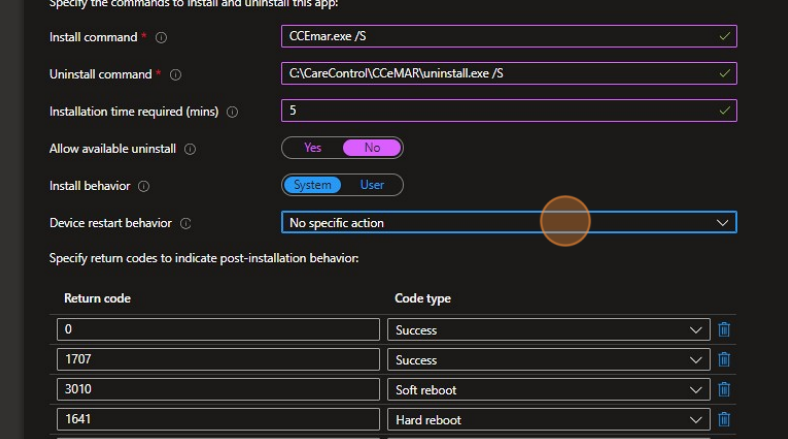This screenshot has height=439, width=788.
Task: Open Device restart behavior dropdown
Action: click(509, 223)
